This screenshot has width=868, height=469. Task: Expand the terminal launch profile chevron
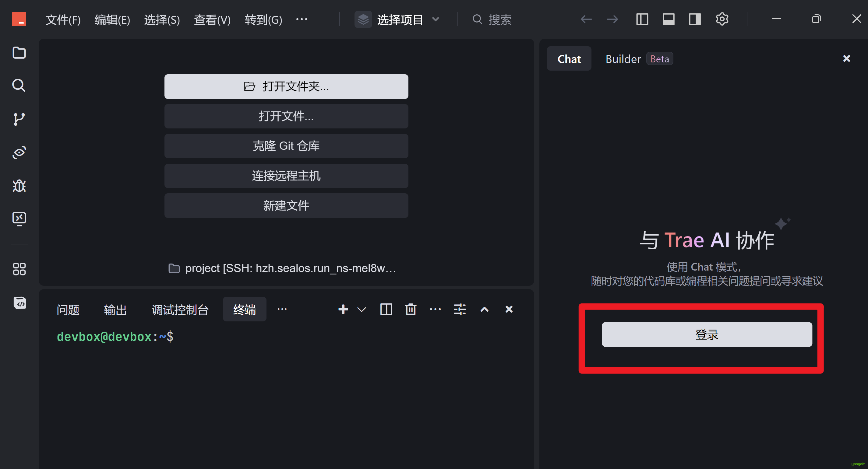pyautogui.click(x=361, y=310)
